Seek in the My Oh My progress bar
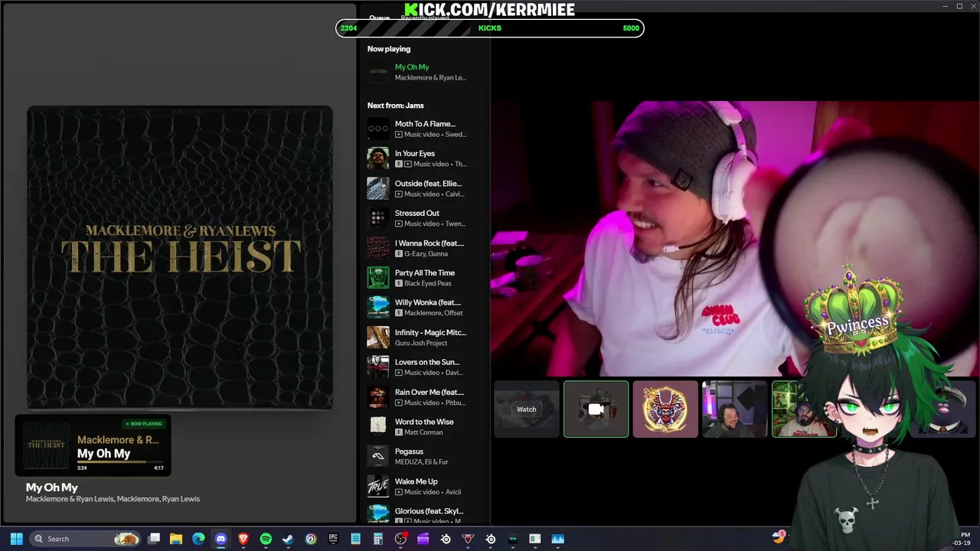This screenshot has height=551, width=980. (x=120, y=462)
